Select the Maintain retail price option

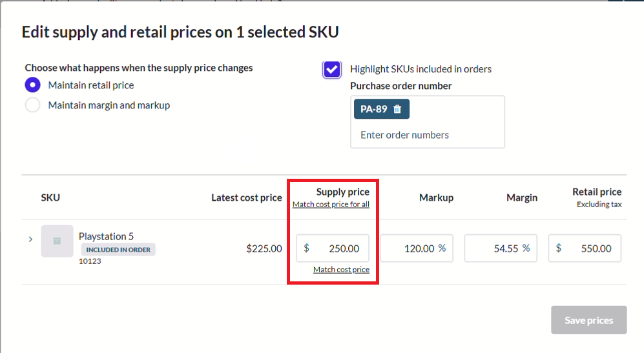(32, 85)
